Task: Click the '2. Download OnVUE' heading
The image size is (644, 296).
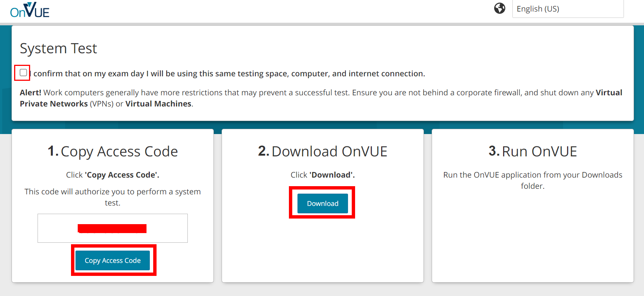Action: pos(323,152)
